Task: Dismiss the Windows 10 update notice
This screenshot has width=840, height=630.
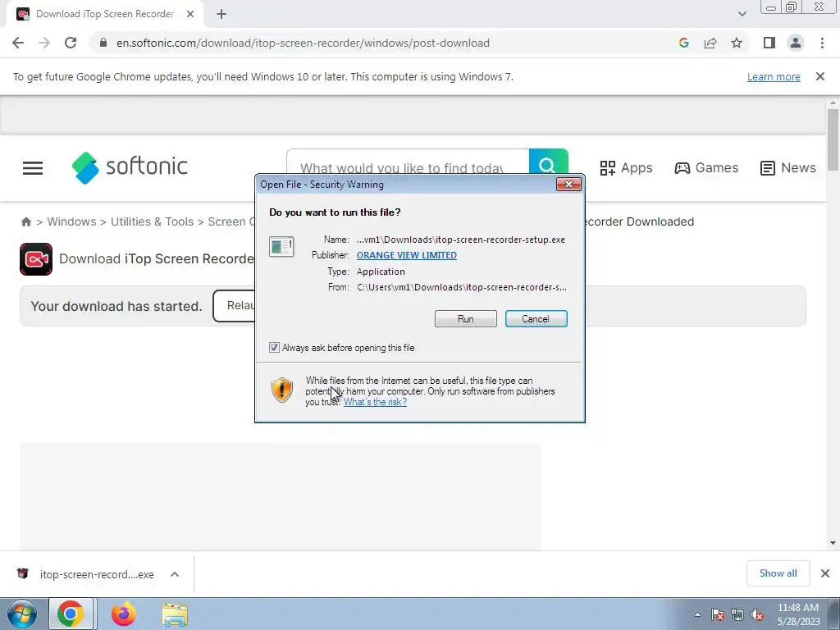Action: 819,76
